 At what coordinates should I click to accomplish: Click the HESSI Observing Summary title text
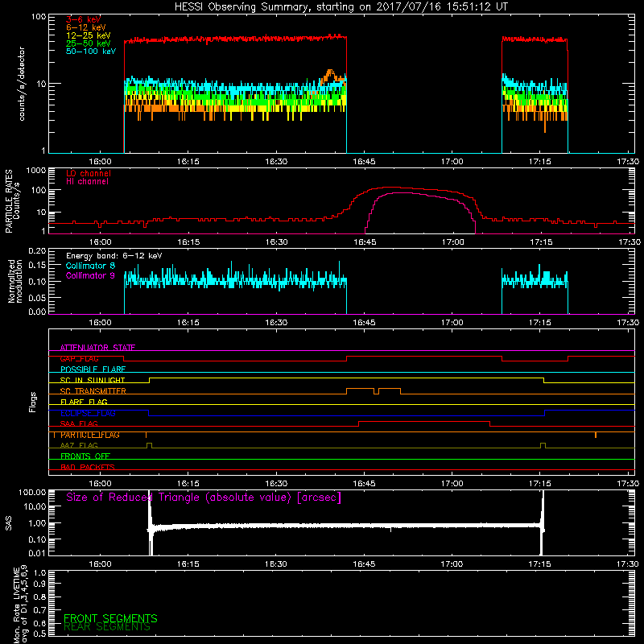point(341,7)
